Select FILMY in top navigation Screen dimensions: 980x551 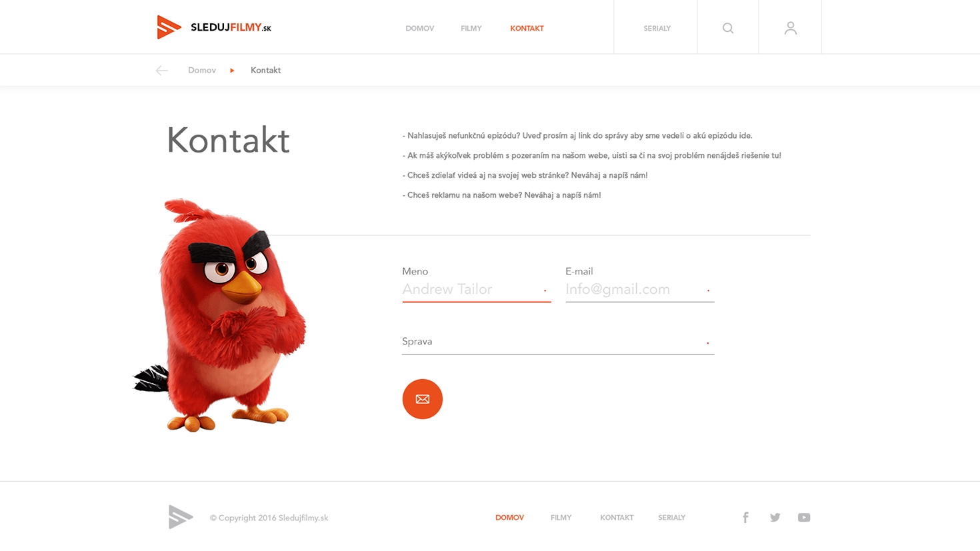[x=471, y=29]
